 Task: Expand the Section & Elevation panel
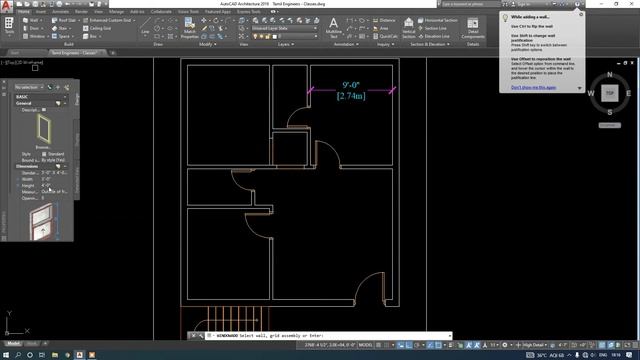(430, 44)
